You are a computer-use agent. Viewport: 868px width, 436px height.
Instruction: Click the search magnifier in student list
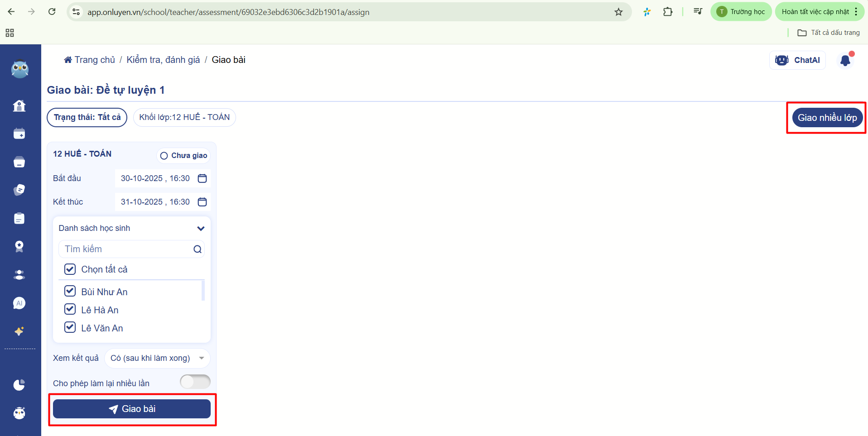pos(197,249)
